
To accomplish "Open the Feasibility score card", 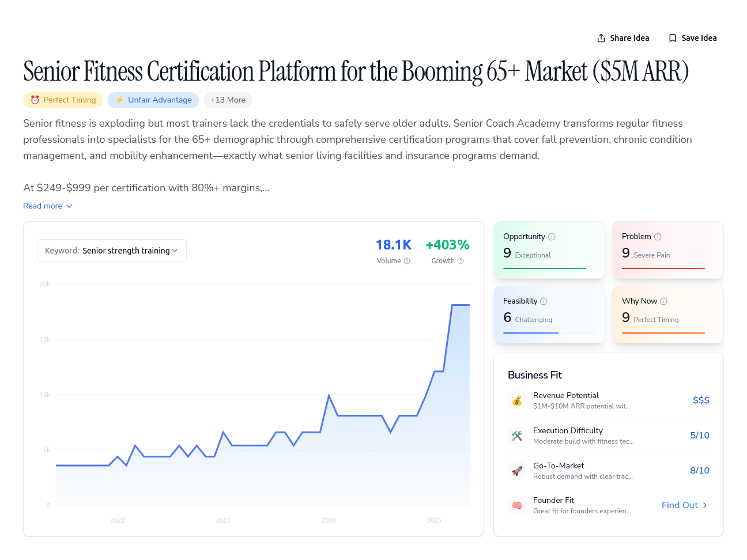I will 549,315.
